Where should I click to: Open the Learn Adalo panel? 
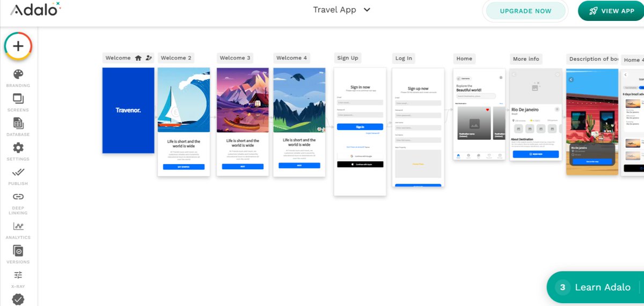(x=595, y=287)
